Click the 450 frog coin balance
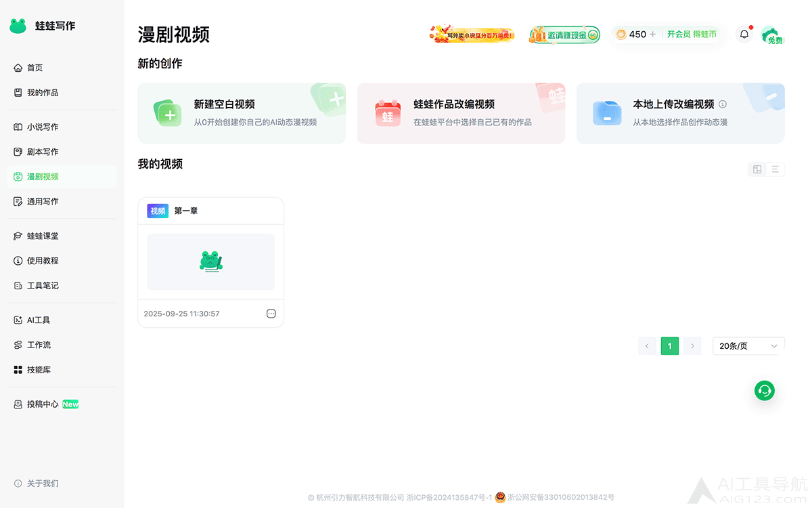 pos(631,34)
